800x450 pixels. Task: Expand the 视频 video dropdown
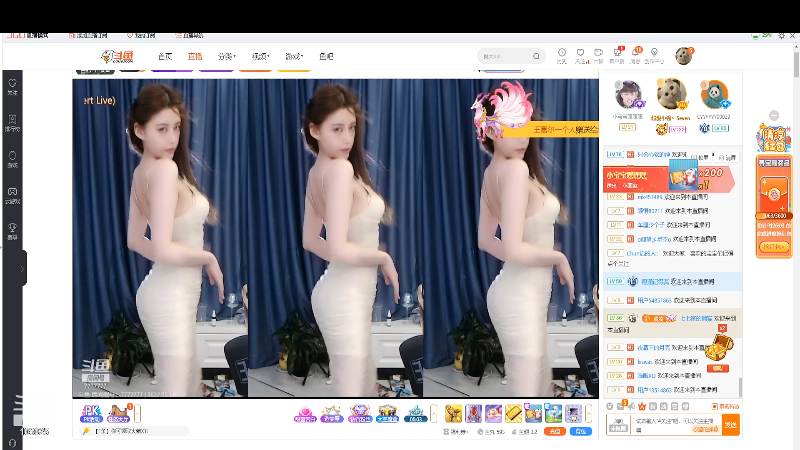point(260,56)
